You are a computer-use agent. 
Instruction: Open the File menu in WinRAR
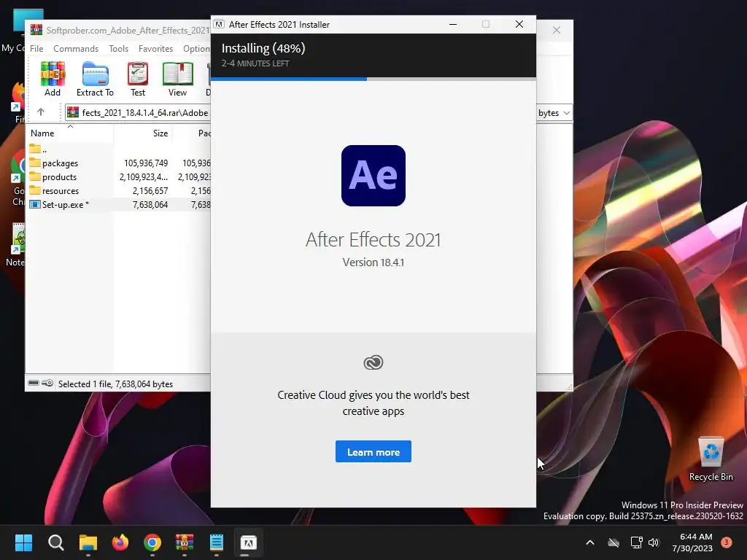pyautogui.click(x=36, y=49)
